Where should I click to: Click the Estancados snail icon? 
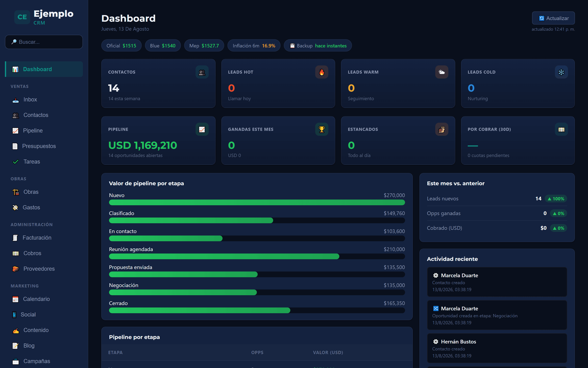[441, 129]
